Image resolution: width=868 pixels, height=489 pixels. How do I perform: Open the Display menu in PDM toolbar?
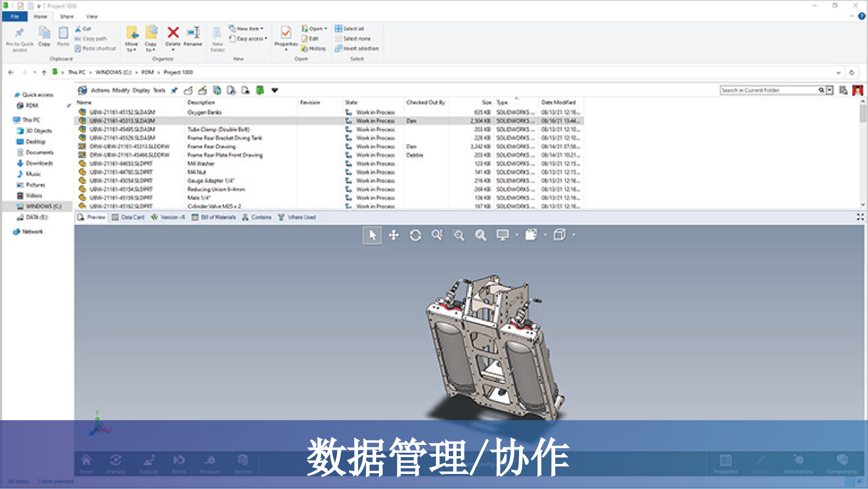coord(141,90)
